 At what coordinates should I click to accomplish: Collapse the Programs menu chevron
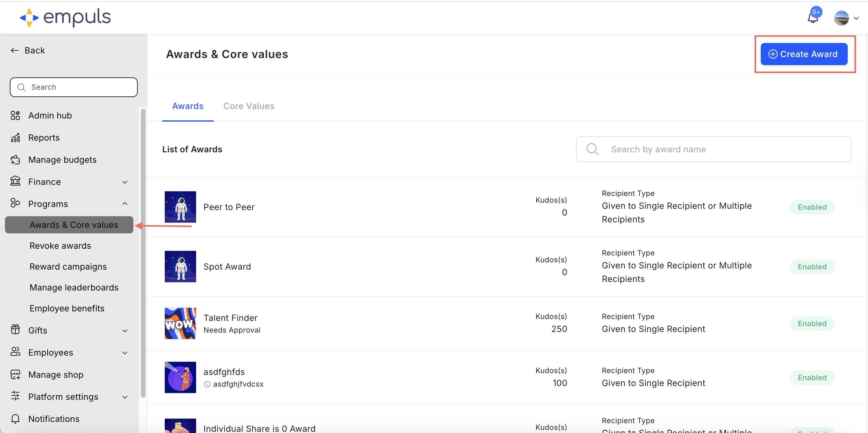pos(125,204)
